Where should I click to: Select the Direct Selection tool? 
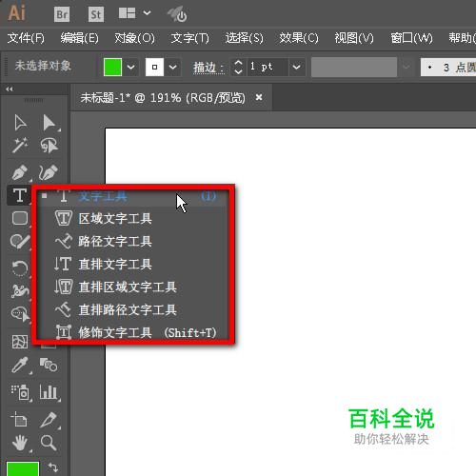click(50, 123)
